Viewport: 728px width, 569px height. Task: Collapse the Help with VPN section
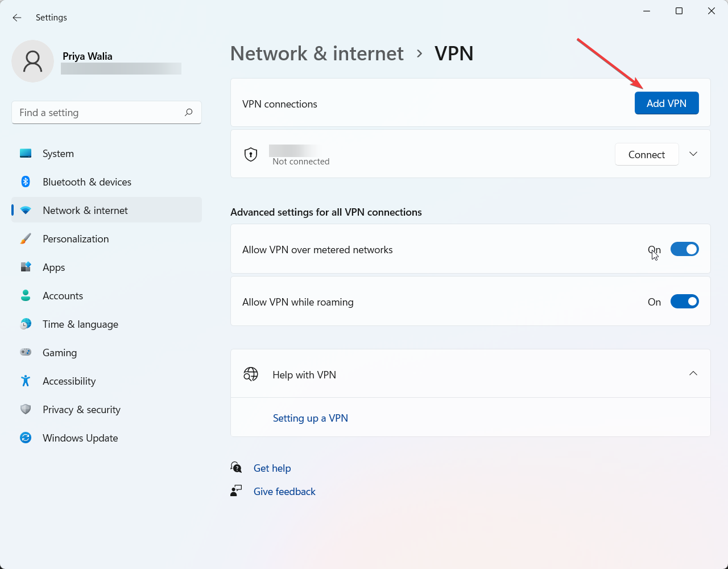point(693,373)
